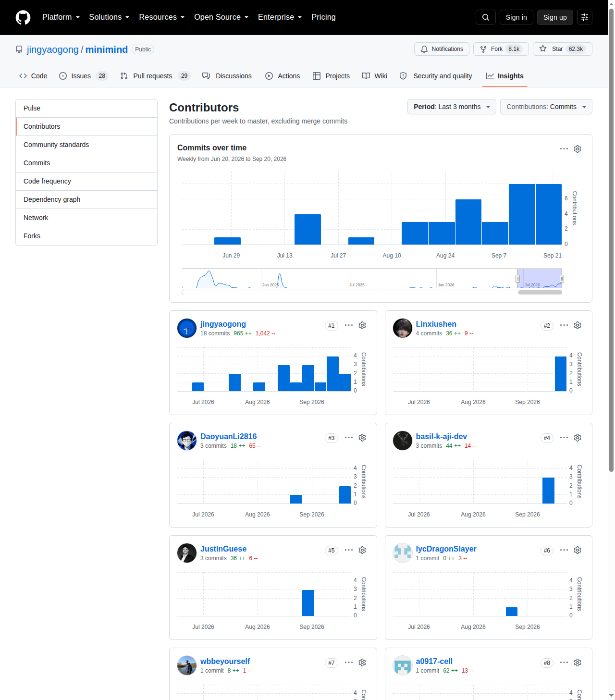Click the right handle of timeline range selector

[x=562, y=279]
